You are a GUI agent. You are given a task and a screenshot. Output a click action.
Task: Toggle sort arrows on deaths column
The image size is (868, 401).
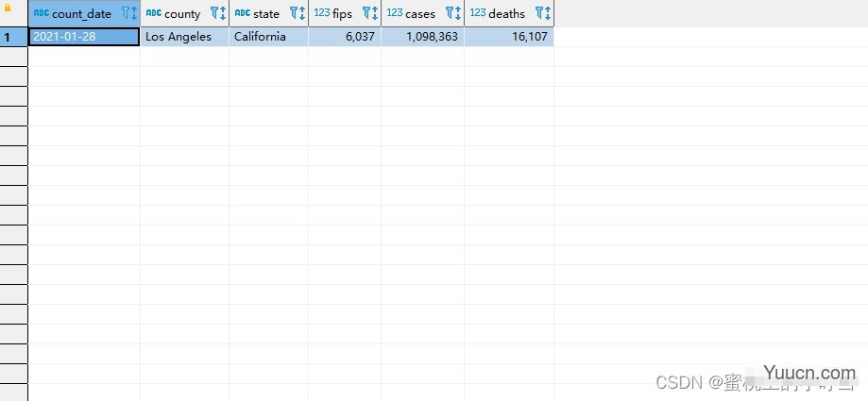(547, 14)
